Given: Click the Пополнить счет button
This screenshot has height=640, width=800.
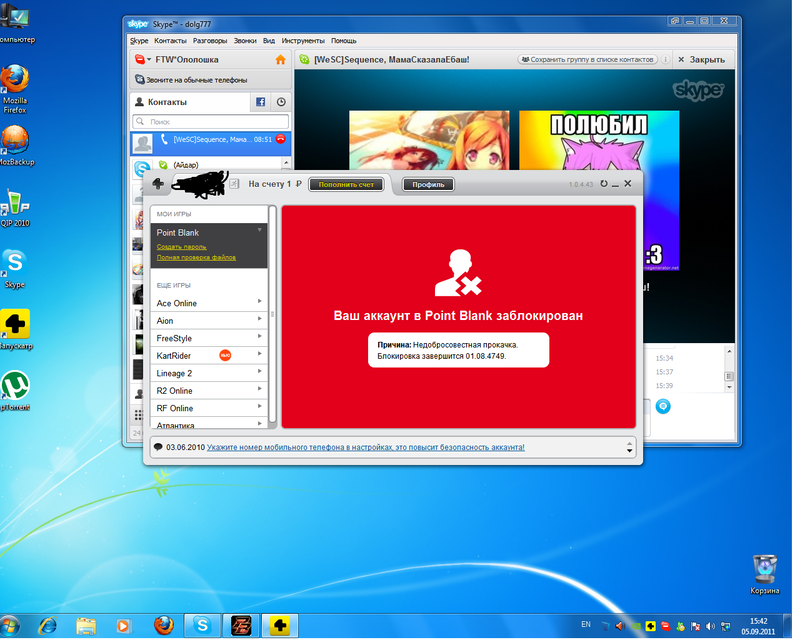Looking at the screenshot, I should [x=346, y=185].
